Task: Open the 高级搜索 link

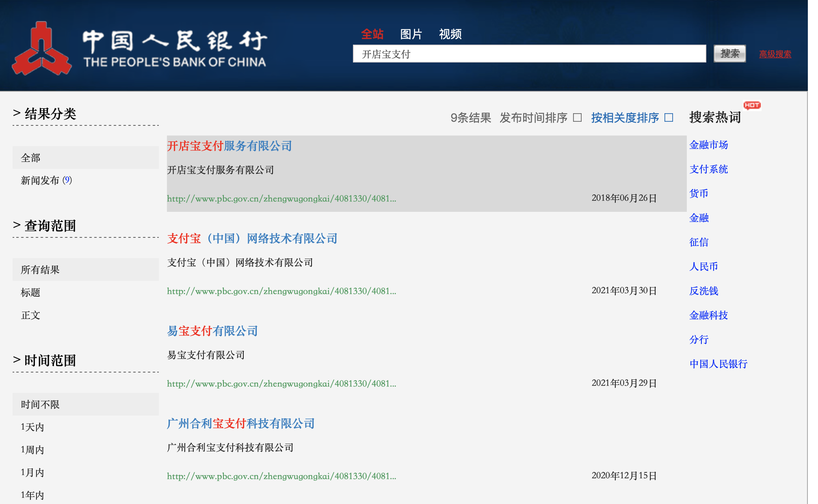Action: click(775, 54)
